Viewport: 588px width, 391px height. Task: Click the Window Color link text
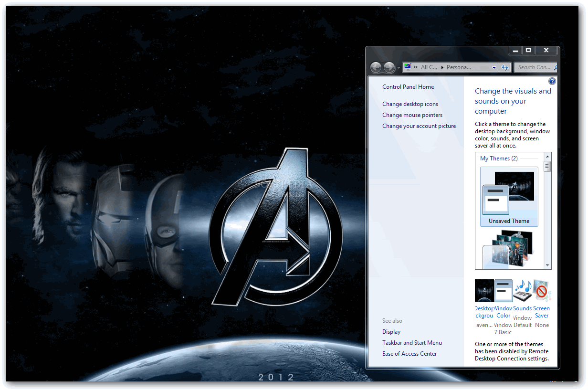(504, 312)
